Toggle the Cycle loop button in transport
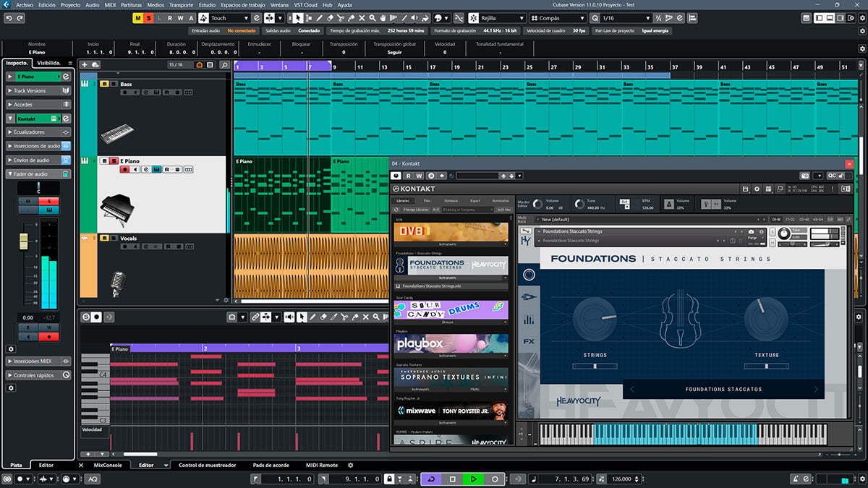868x488 pixels. coord(432,479)
